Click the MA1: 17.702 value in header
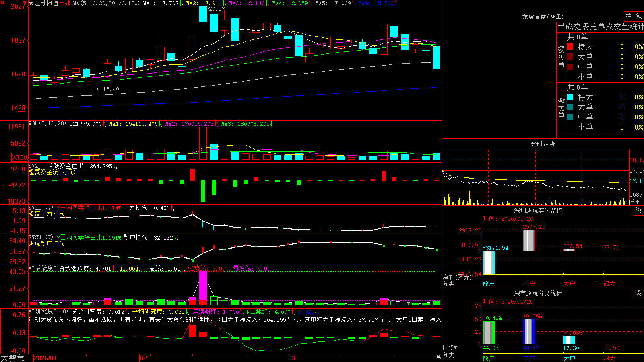 pos(163,3)
